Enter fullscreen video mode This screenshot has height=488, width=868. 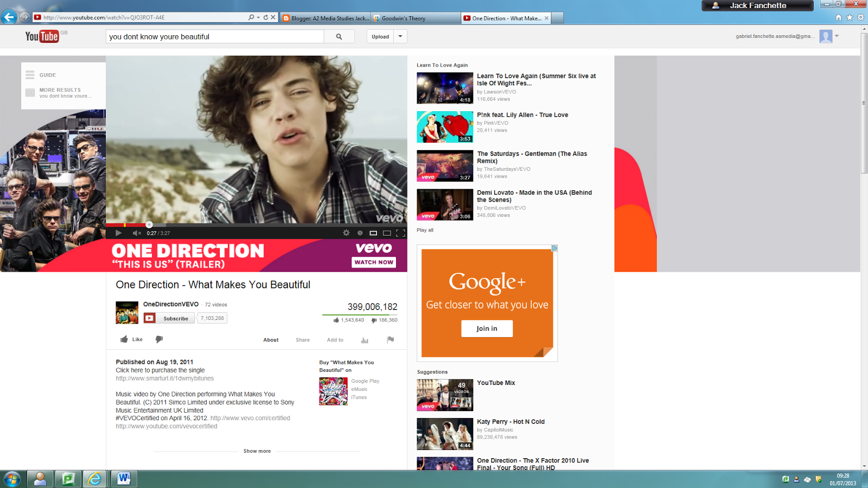pyautogui.click(x=400, y=233)
